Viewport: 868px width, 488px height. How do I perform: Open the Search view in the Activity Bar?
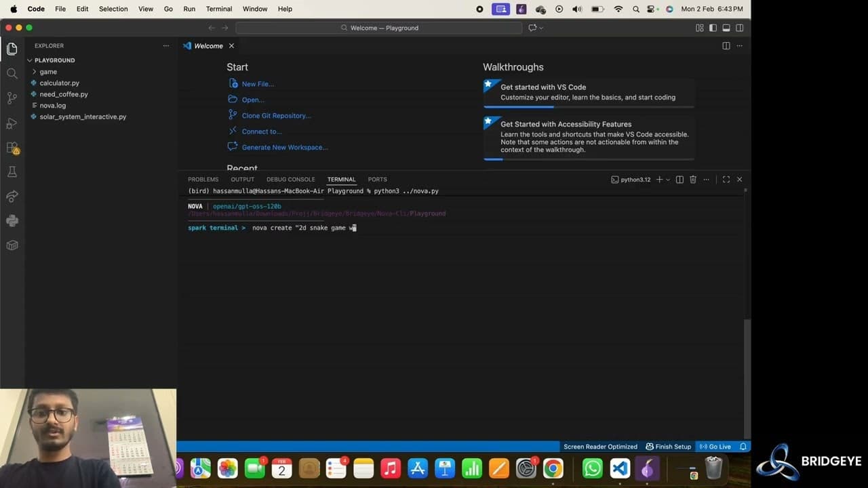pyautogui.click(x=12, y=73)
